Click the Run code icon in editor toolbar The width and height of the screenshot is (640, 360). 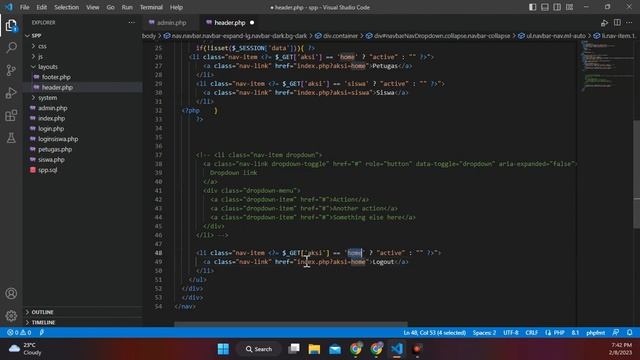[x=604, y=23]
